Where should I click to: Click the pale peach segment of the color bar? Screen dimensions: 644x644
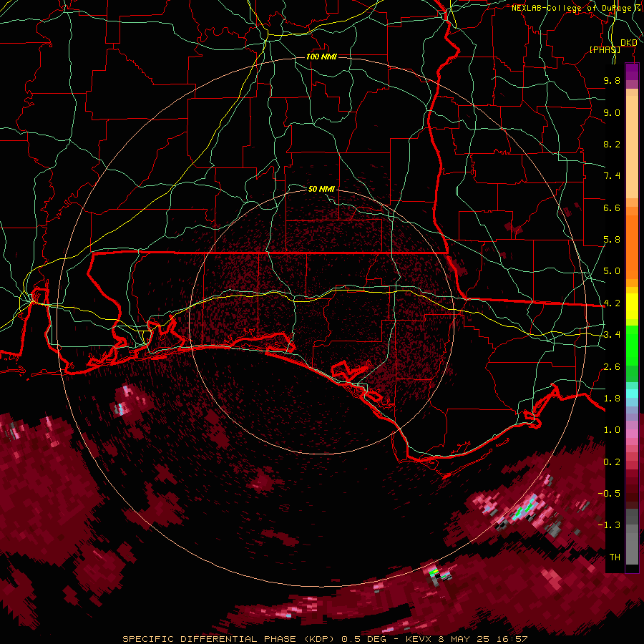point(632,148)
